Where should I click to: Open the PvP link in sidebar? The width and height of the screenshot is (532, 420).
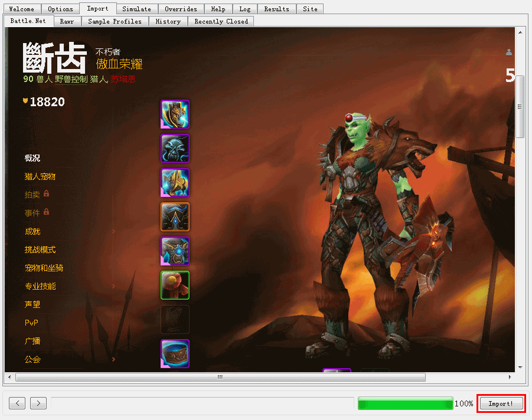click(31, 323)
